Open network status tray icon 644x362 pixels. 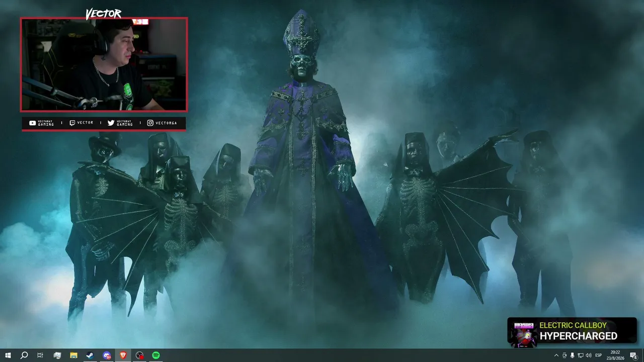(x=581, y=355)
